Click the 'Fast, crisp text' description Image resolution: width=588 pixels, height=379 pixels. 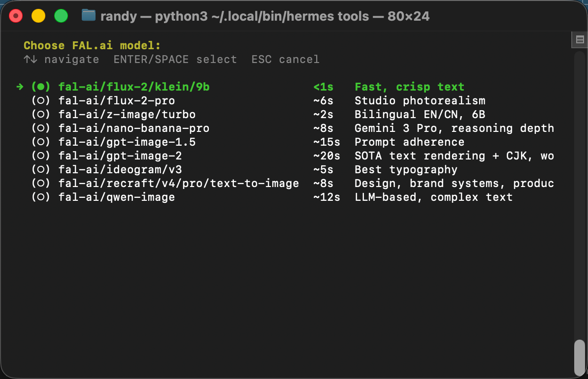(x=410, y=87)
